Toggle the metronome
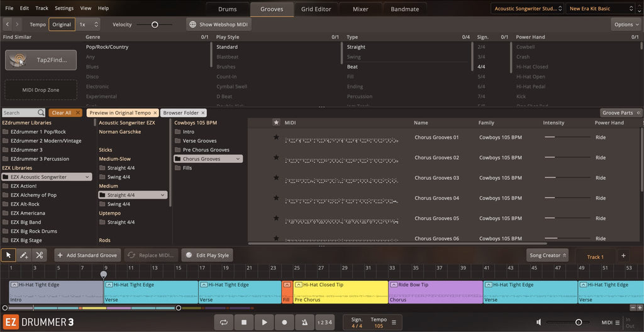The image size is (644, 332). [x=305, y=323]
